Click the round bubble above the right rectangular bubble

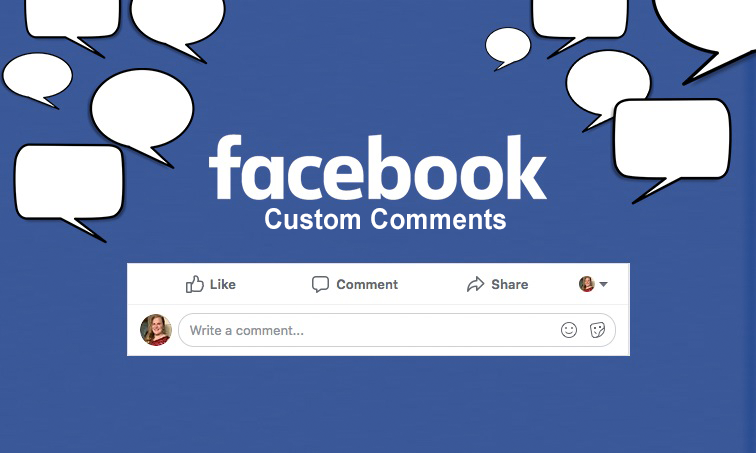608,82
